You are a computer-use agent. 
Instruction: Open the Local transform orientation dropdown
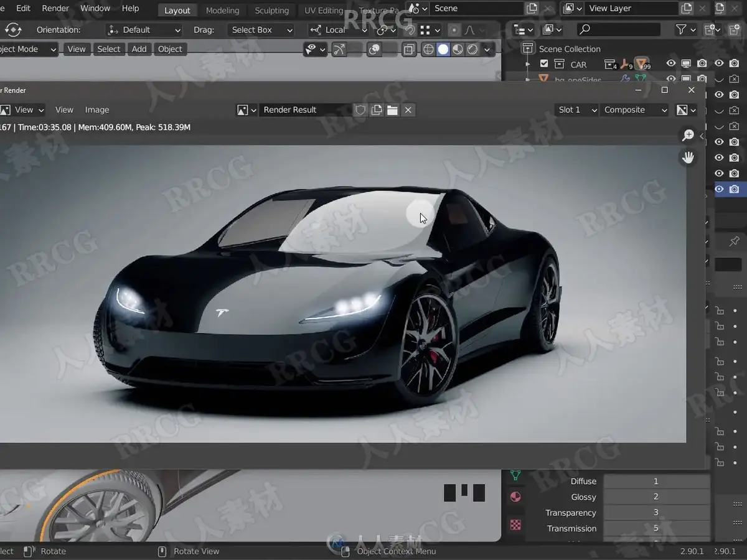click(339, 30)
